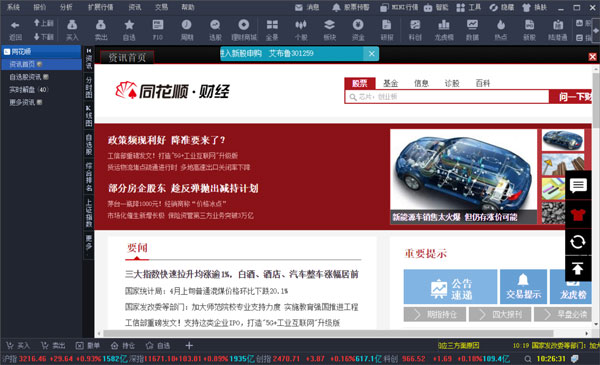
Task: Select the 诊股 search tab
Action: tap(452, 83)
